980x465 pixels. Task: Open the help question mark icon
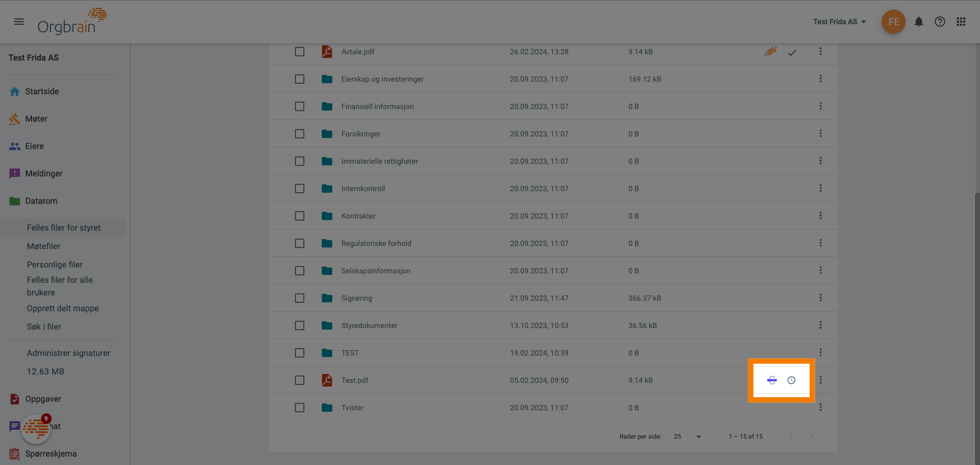940,22
